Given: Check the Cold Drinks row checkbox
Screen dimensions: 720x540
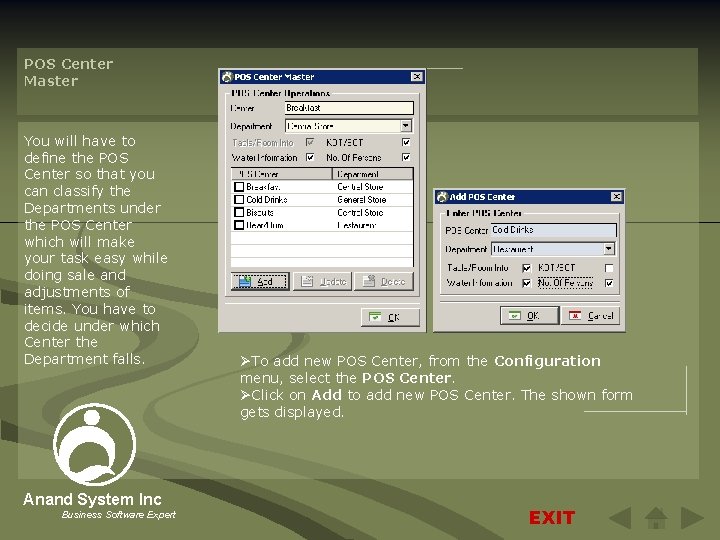Looking at the screenshot, I should 239,200.
